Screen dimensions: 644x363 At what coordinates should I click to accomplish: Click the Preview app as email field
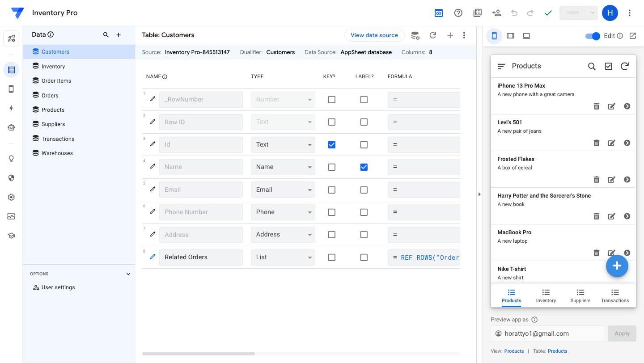(548, 333)
